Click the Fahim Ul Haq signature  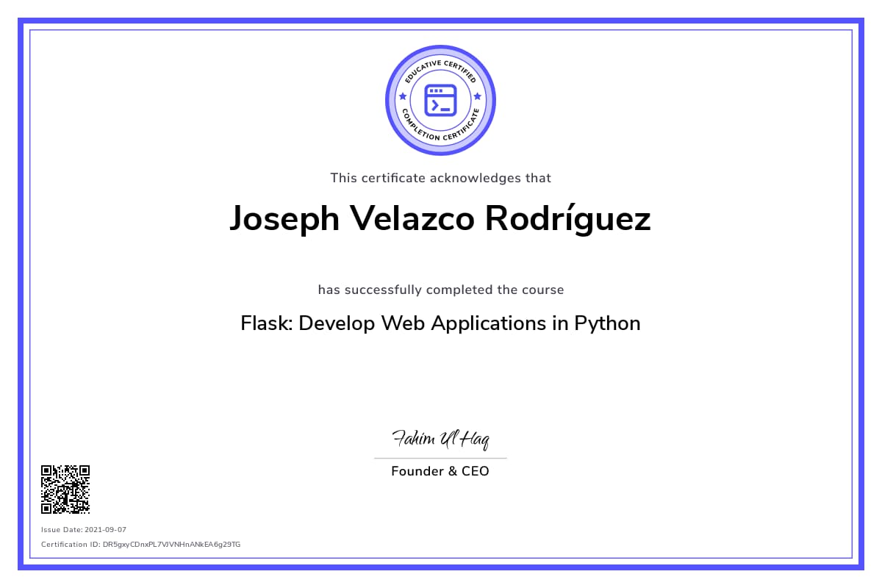coord(440,439)
